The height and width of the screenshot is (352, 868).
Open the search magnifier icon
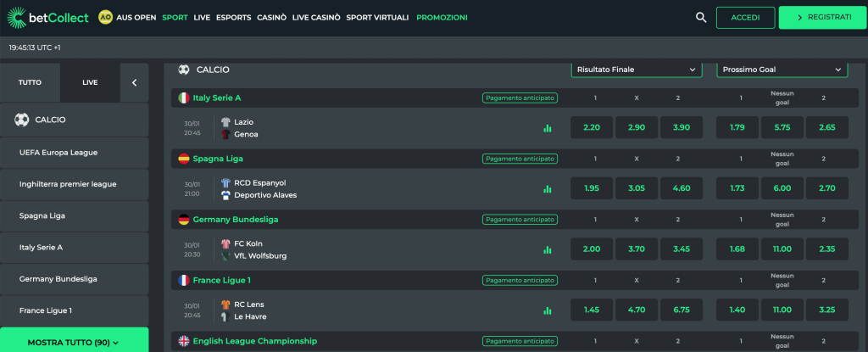[x=701, y=18]
